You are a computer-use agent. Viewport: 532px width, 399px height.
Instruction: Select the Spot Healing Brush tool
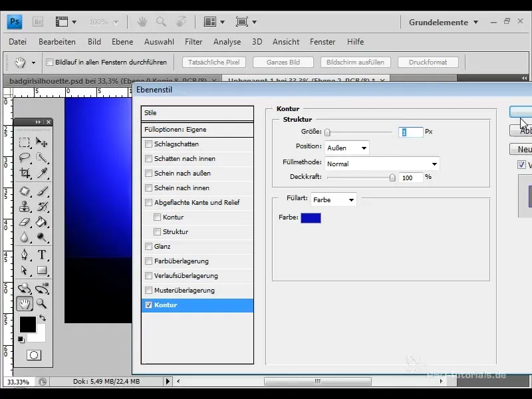click(x=25, y=191)
